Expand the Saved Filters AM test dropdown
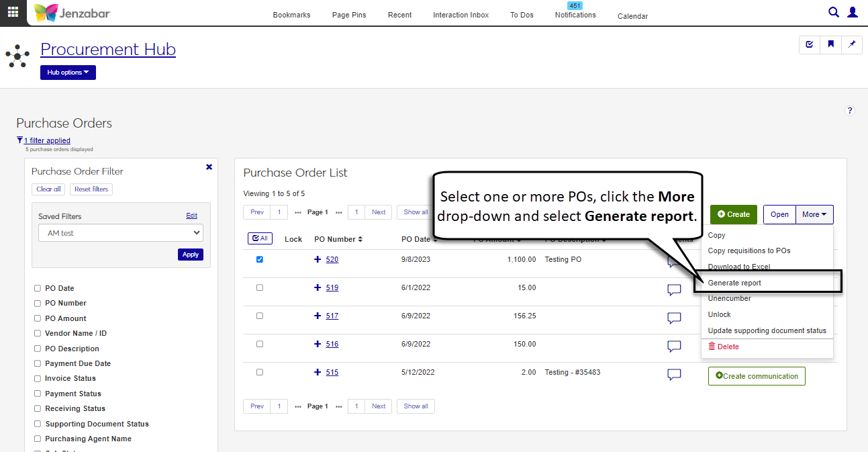Image resolution: width=868 pixels, height=452 pixels. point(121,233)
